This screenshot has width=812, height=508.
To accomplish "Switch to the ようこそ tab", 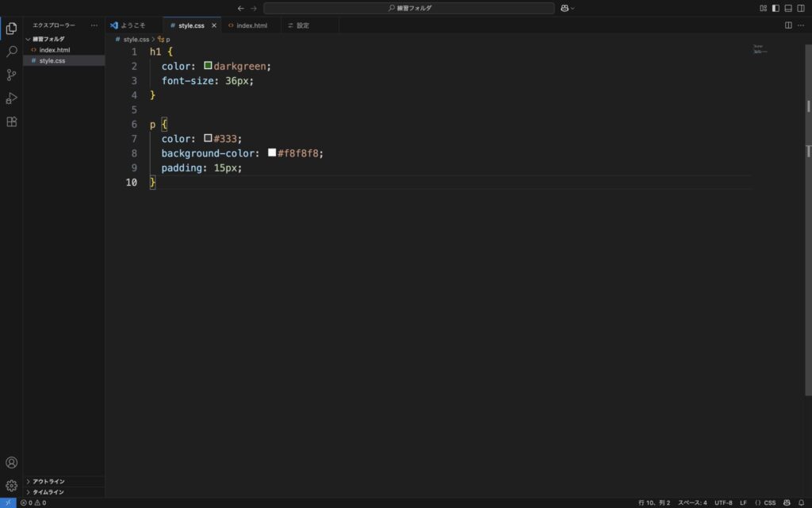I will click(x=134, y=25).
